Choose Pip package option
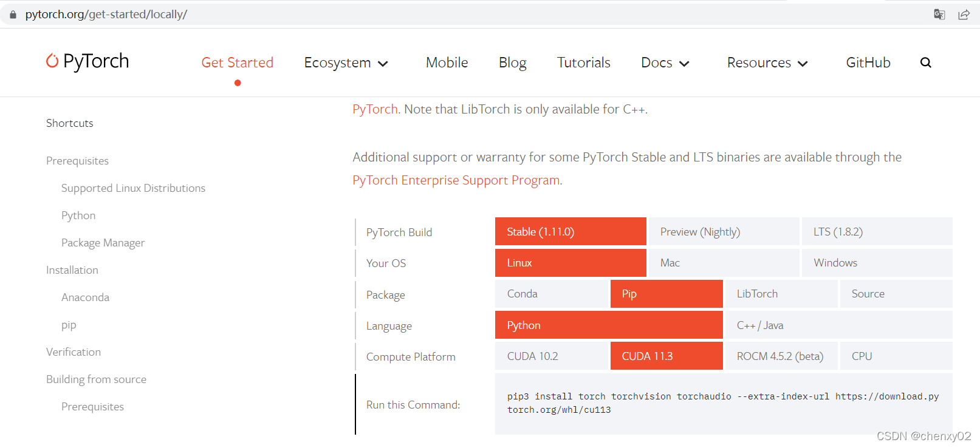 tap(666, 294)
